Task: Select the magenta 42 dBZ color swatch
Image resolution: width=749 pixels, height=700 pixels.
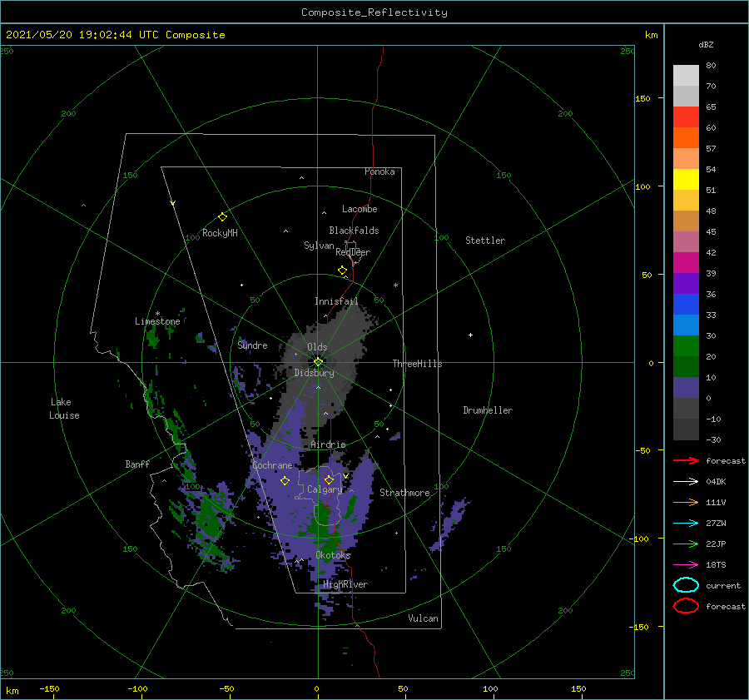Action: coord(686,263)
